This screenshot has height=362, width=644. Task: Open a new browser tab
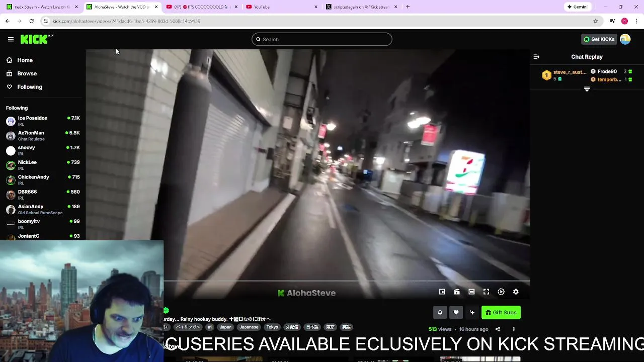point(408,7)
